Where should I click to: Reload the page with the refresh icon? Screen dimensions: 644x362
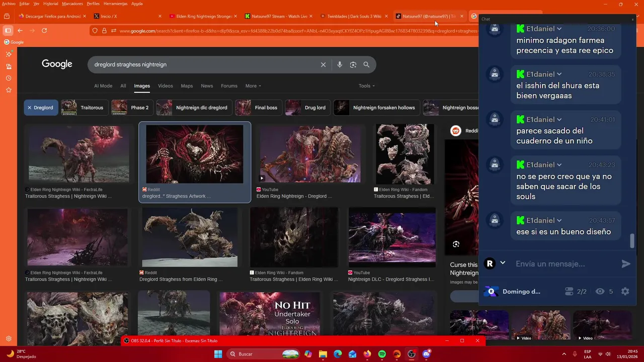(x=44, y=31)
